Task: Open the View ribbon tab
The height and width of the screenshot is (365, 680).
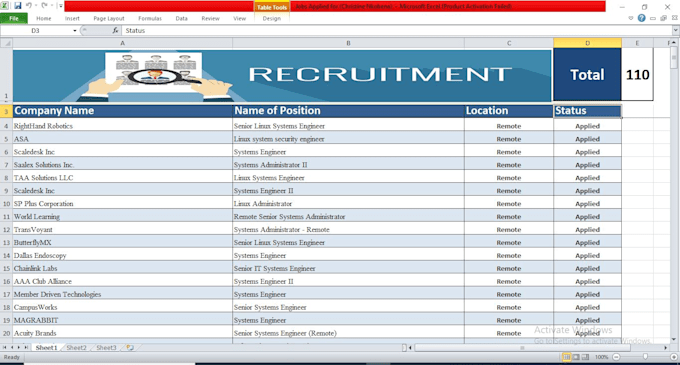Action: [x=239, y=19]
